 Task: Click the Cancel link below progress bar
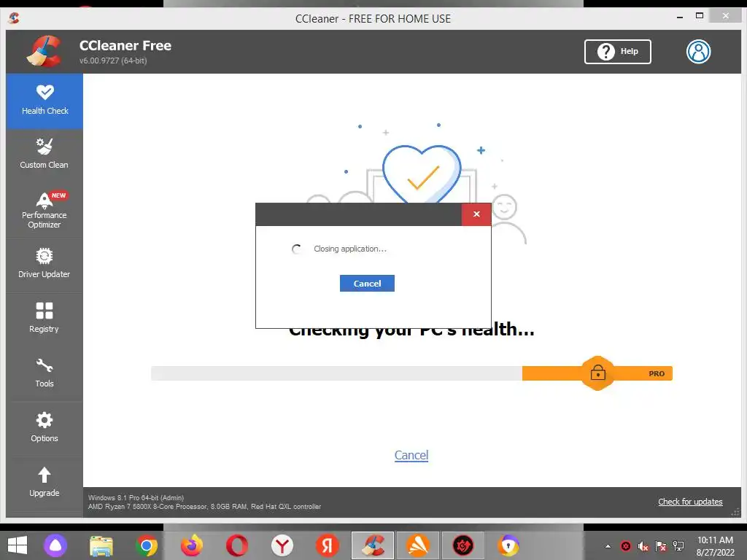point(411,455)
